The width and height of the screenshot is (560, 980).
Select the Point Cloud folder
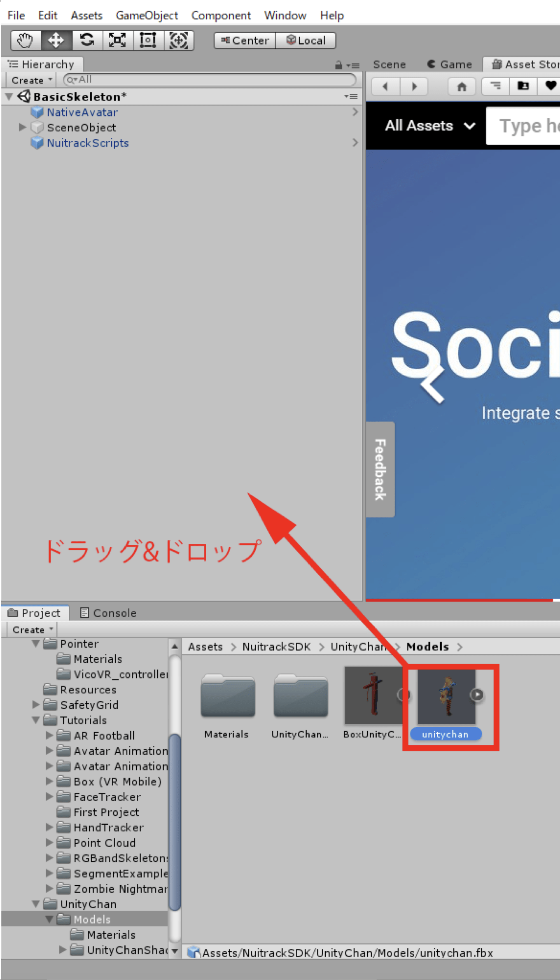click(x=105, y=842)
